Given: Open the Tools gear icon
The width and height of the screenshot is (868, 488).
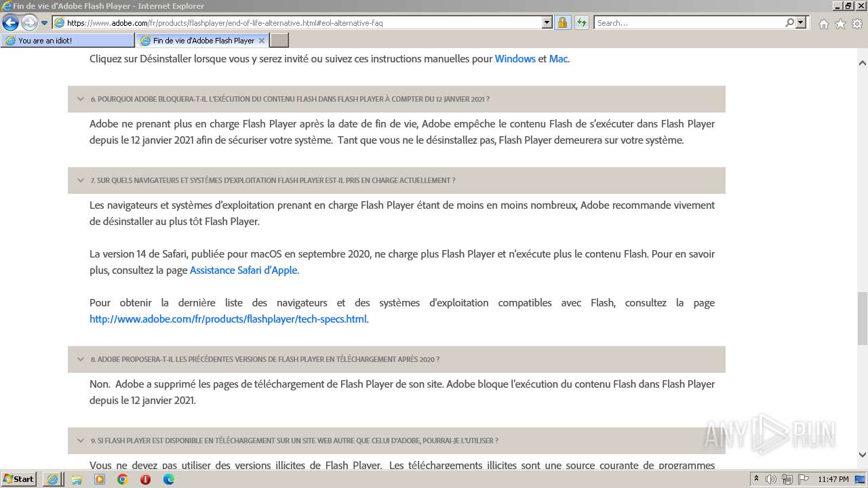Looking at the screenshot, I should coord(857,24).
